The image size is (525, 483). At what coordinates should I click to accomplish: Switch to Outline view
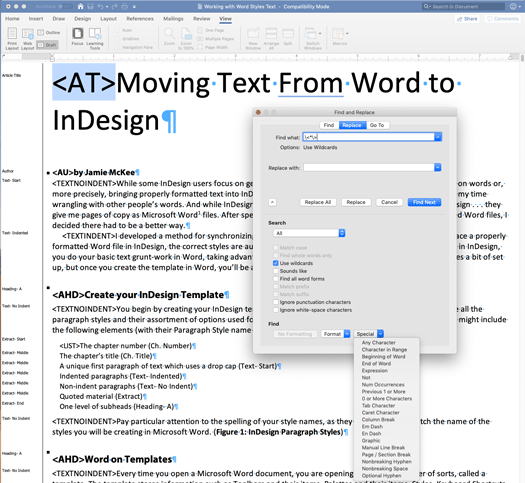pyautogui.click(x=49, y=32)
